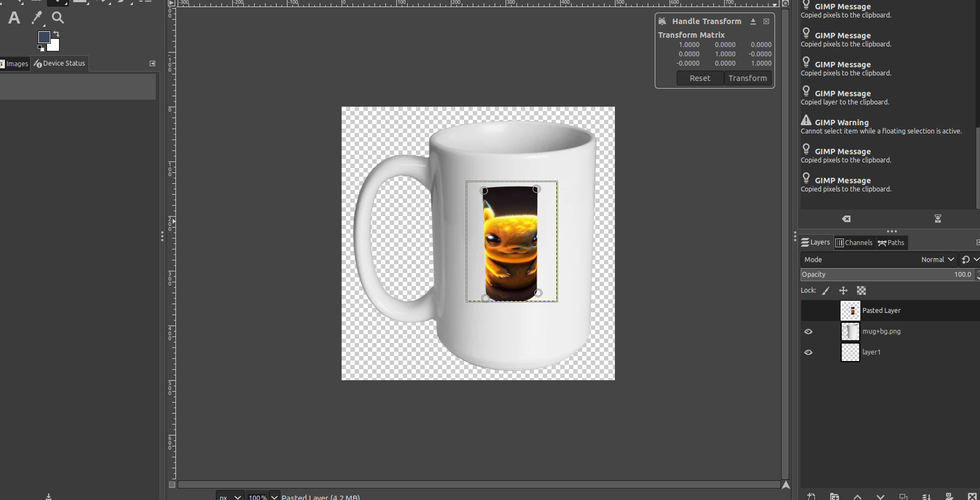Switch to the Channels tab
This screenshot has width=980, height=500.
point(854,243)
